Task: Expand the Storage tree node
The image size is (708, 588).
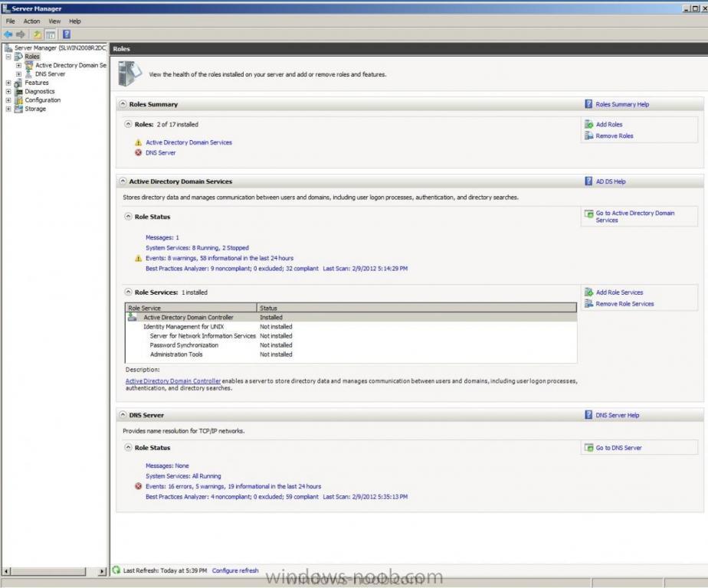Action: click(8, 109)
